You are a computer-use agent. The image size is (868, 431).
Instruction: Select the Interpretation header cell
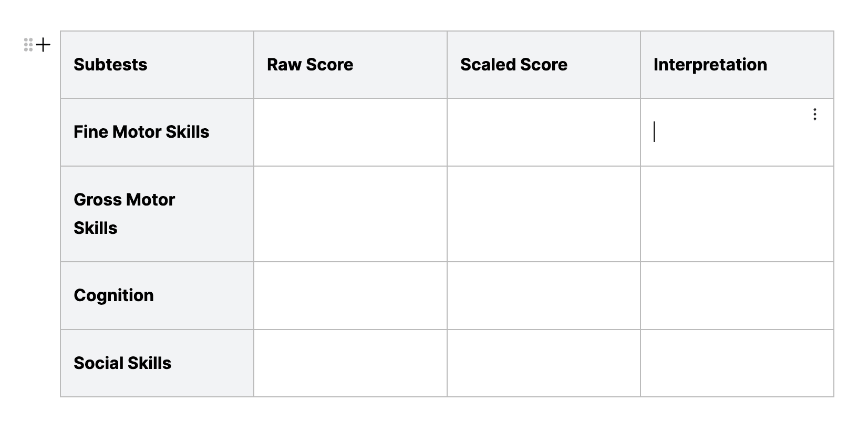point(737,65)
